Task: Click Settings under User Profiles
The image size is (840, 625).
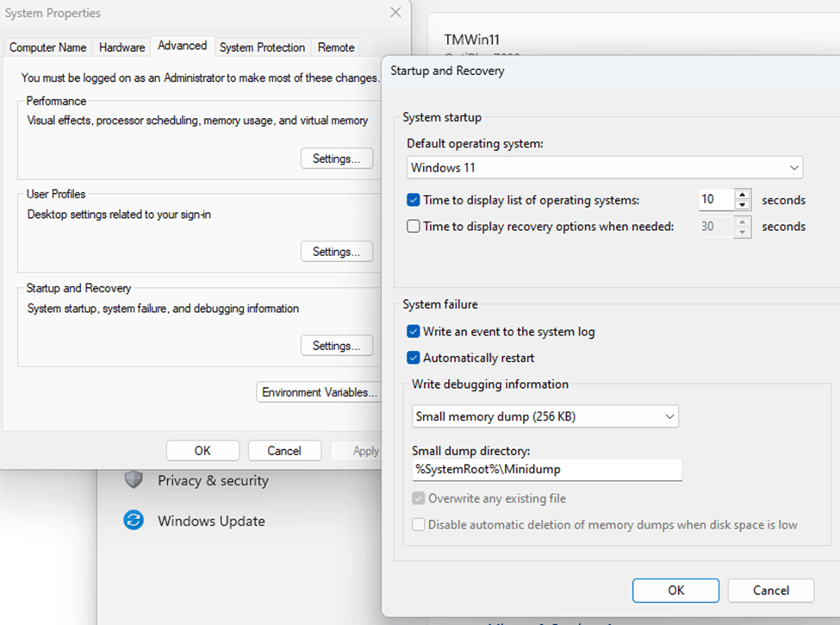Action: (336, 251)
